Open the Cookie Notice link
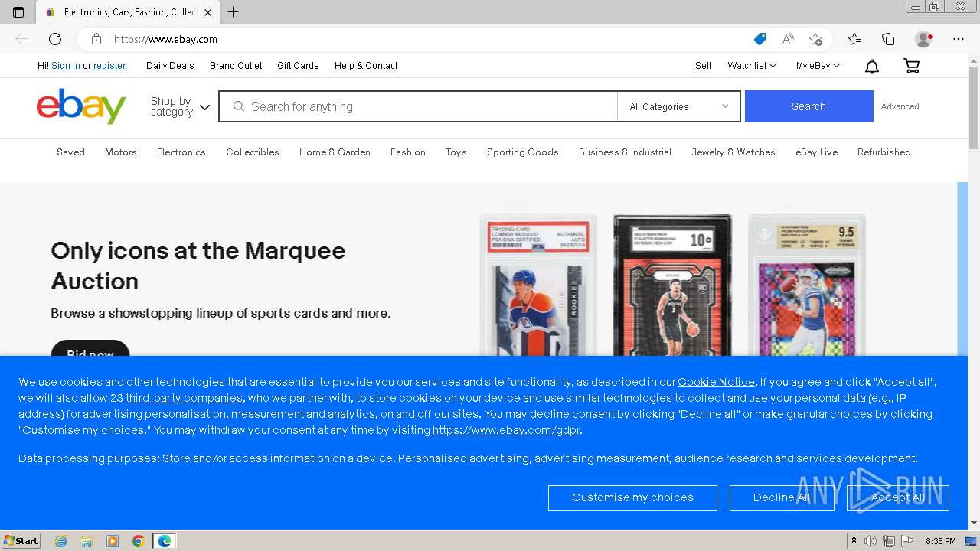 [716, 382]
